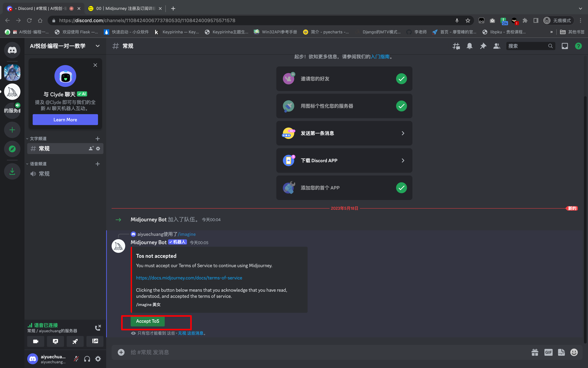Open a new browser tab
The width and height of the screenshot is (588, 368).
coord(173,9)
